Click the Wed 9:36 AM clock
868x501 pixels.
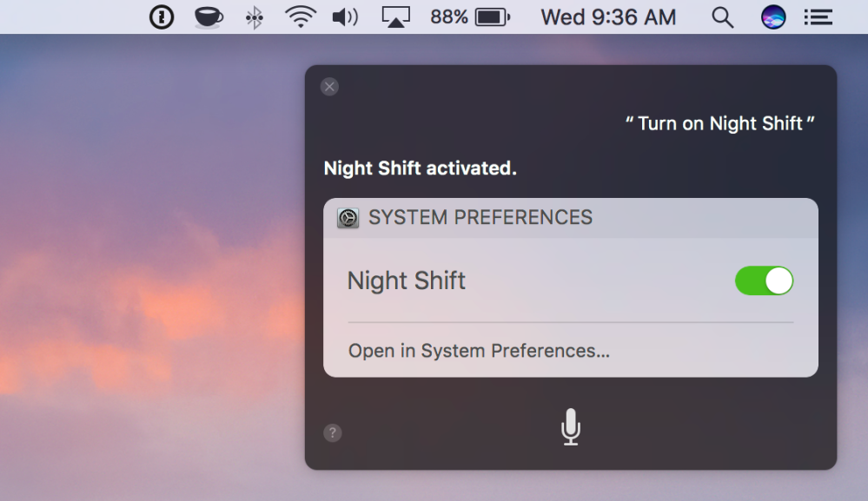(608, 17)
